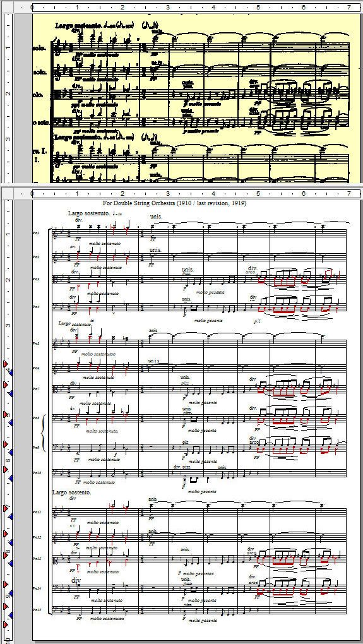
Task: Click the Pns5 staff label
Action: 36,343
